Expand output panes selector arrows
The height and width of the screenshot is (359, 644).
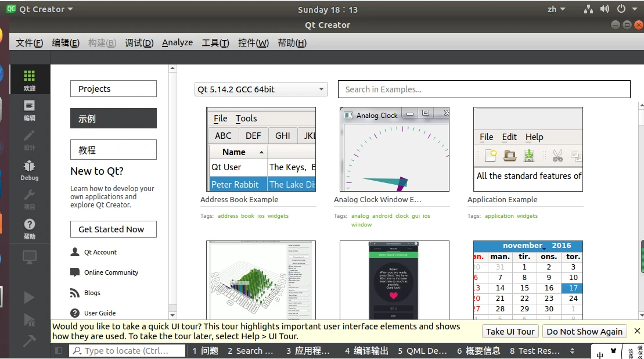[x=572, y=351]
